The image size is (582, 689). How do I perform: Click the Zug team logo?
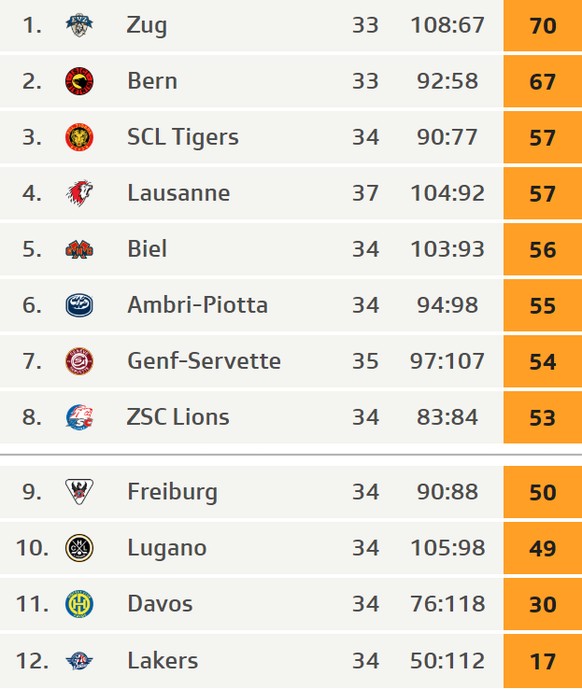(79, 25)
